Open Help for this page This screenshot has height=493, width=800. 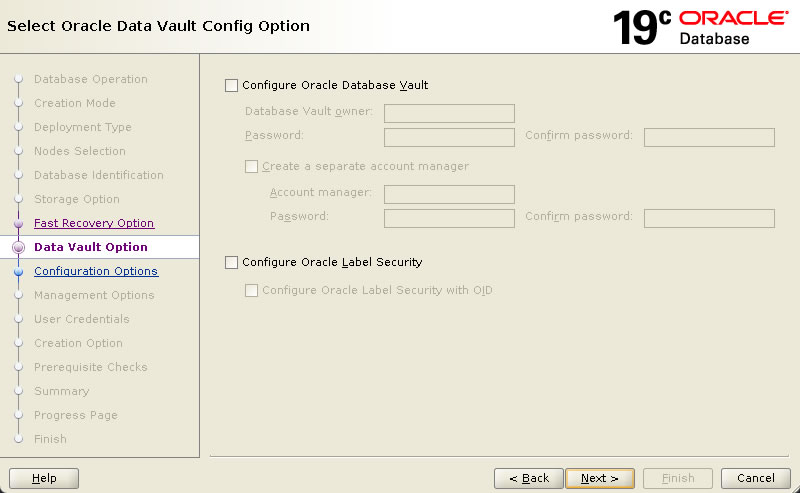point(44,478)
